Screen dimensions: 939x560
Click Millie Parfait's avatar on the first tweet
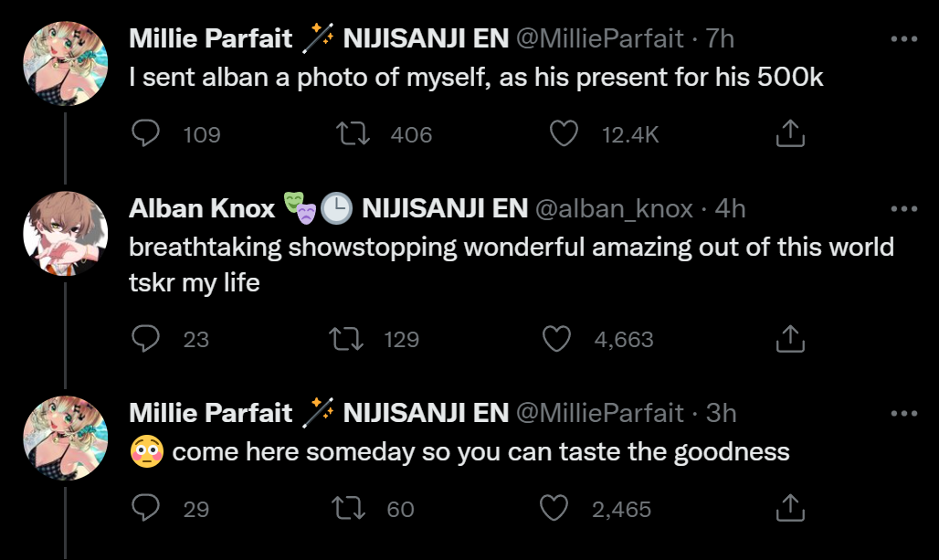65,63
